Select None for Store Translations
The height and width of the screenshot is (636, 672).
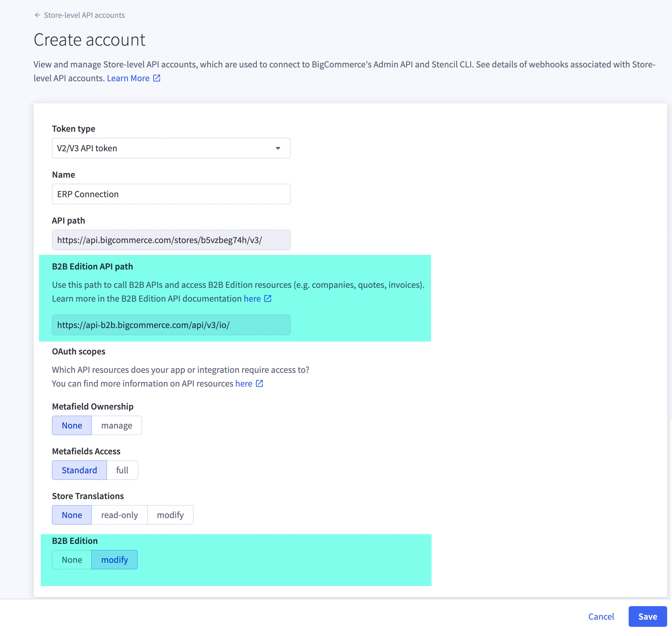(72, 515)
